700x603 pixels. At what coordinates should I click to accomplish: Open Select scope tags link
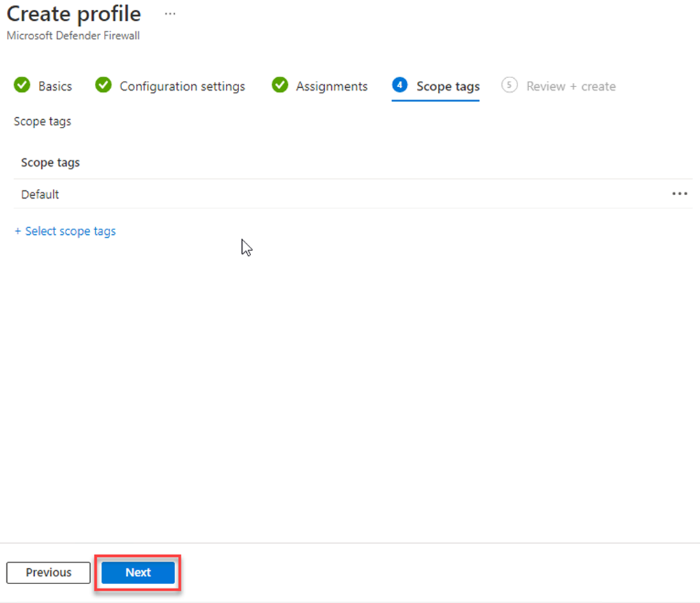click(x=65, y=231)
